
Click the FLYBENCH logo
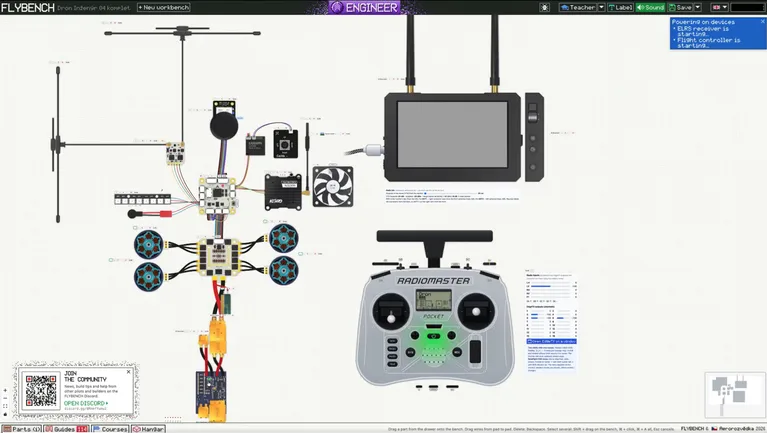[27, 7]
